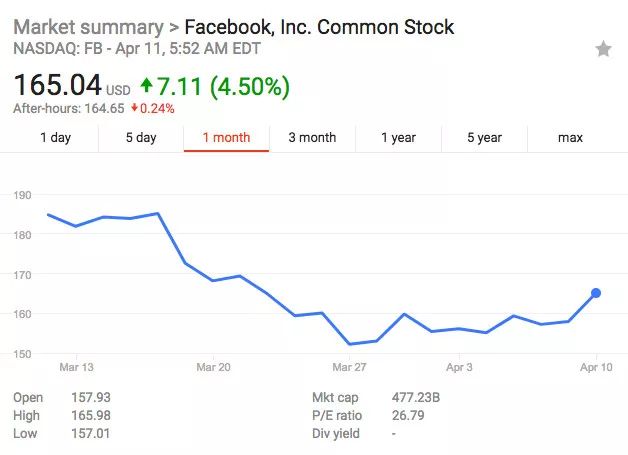
Task: Click the green up arrow indicator
Action: click(147, 86)
